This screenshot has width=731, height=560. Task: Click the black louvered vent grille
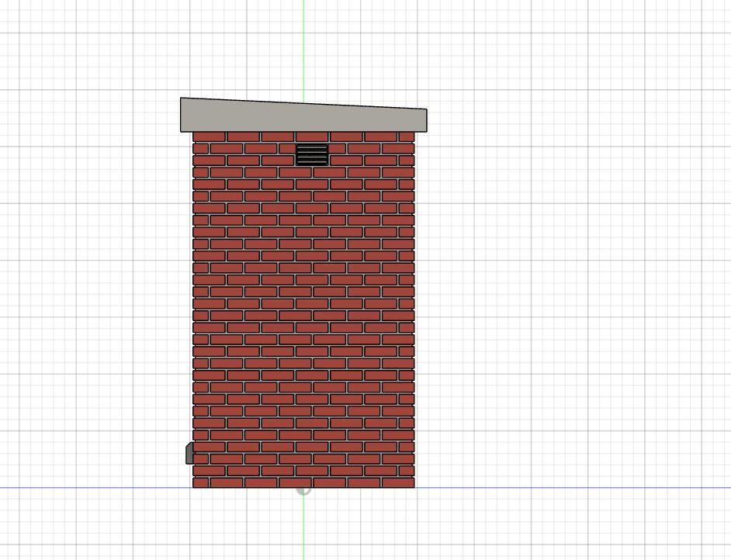(x=312, y=154)
